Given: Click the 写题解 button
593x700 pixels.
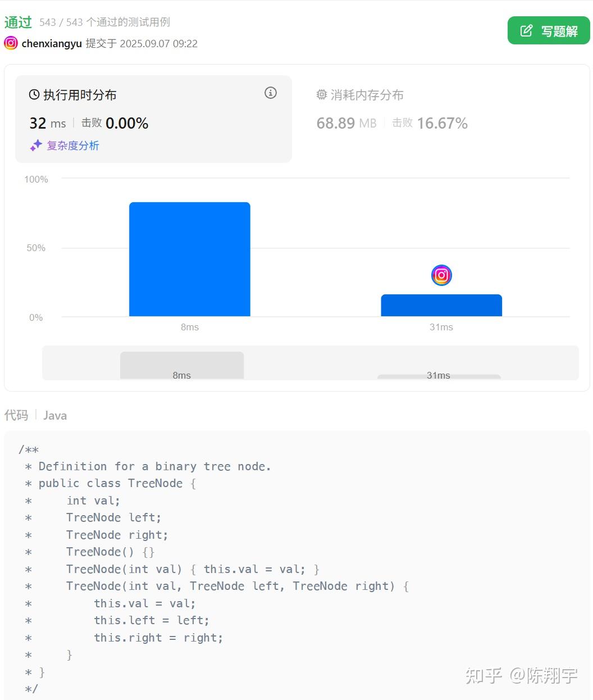Looking at the screenshot, I should pos(549,30).
